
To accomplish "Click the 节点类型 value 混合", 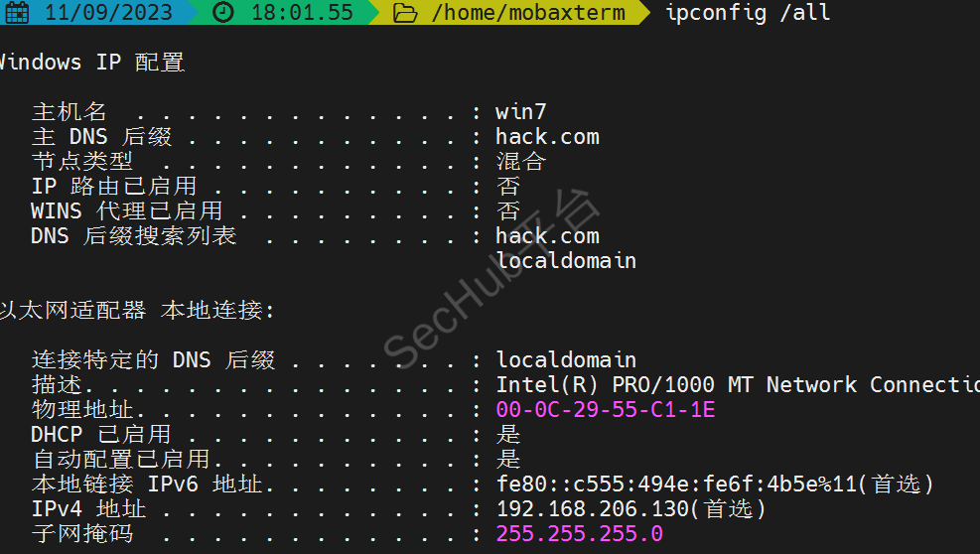I will click(521, 161).
